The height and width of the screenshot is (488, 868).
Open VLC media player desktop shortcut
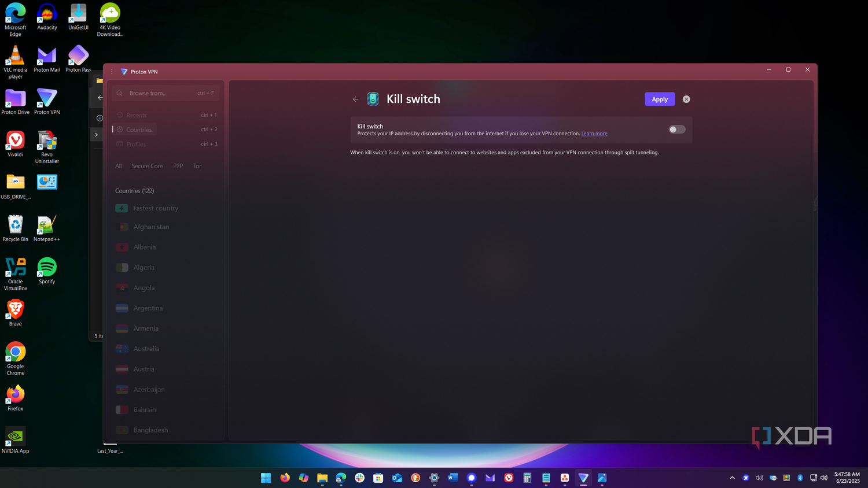(16, 62)
